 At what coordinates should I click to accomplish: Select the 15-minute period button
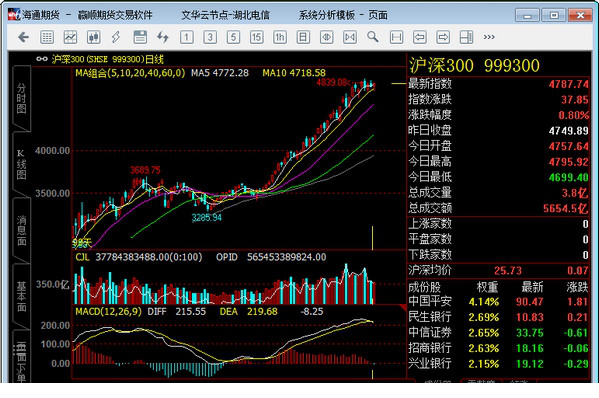256,37
